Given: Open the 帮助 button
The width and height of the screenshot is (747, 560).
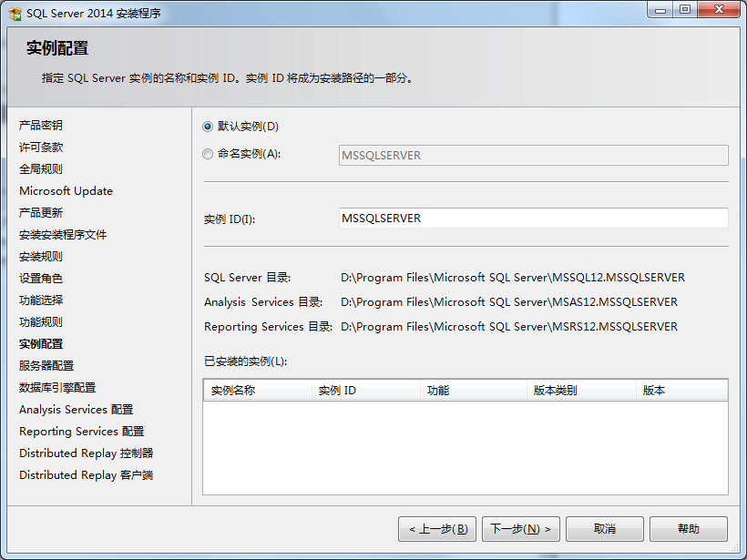Looking at the screenshot, I should coord(689,529).
